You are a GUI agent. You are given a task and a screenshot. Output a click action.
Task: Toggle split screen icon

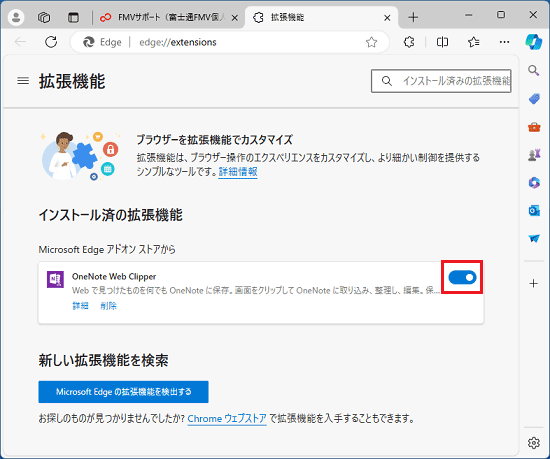coord(442,42)
